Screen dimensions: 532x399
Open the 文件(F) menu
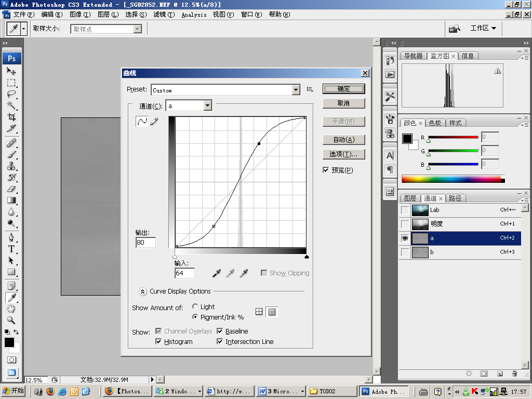(x=24, y=15)
